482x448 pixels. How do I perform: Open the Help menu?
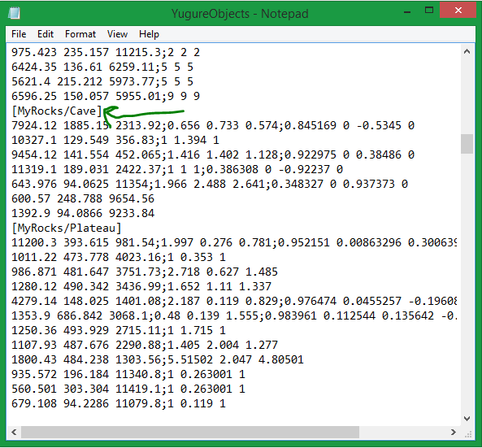149,34
